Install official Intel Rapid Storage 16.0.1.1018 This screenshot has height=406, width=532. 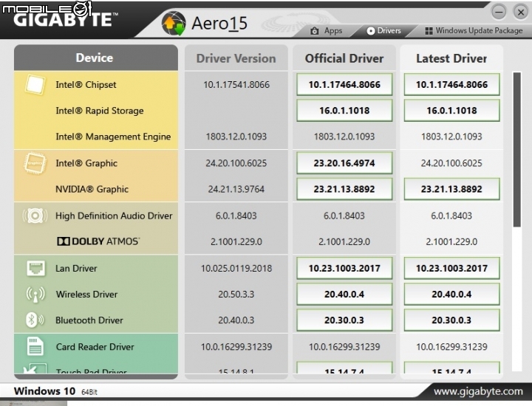[344, 111]
